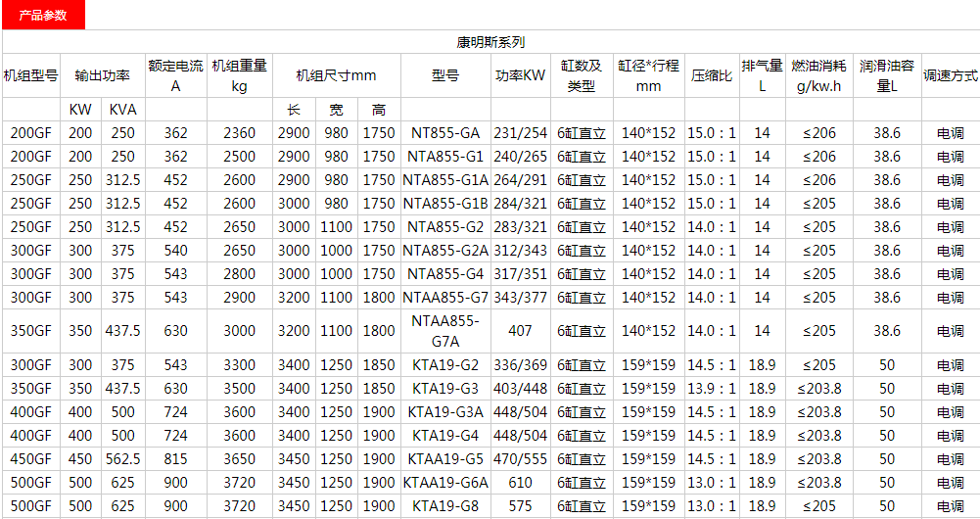980x519 pixels.
Task: Click power value 317/351
Action: click(x=520, y=274)
